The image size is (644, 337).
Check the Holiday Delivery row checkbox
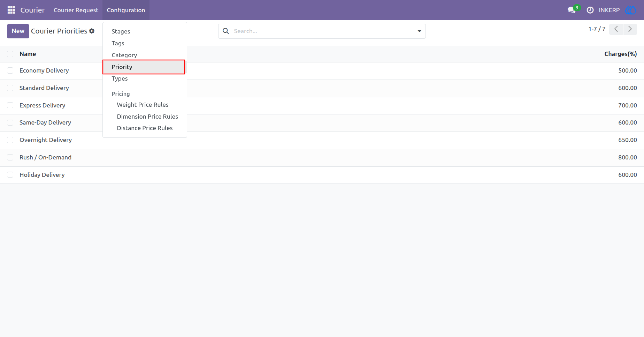[10, 175]
